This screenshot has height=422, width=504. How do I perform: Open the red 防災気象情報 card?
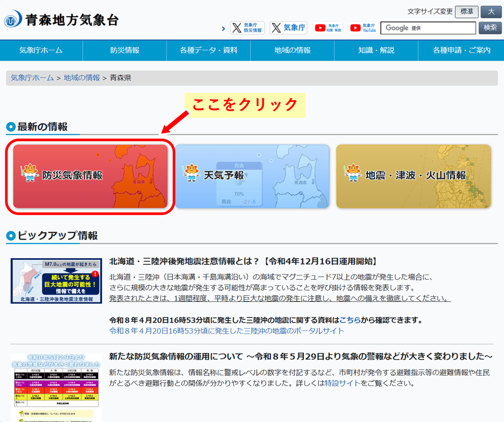tap(91, 176)
